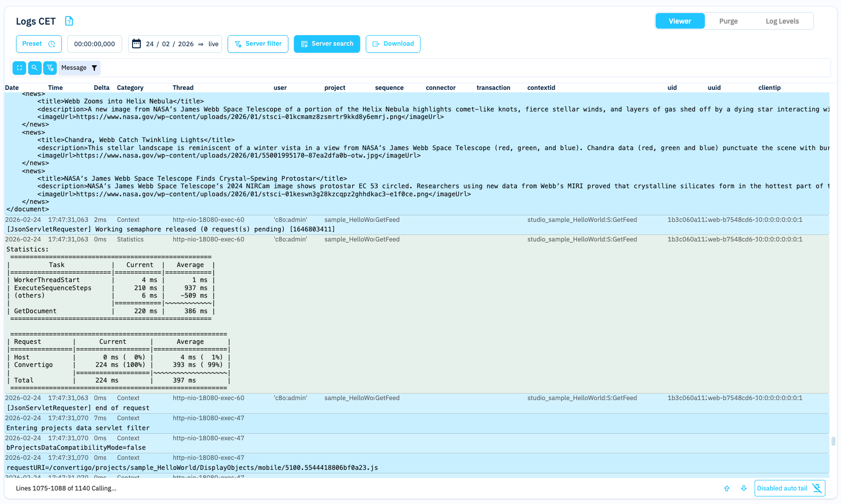The image size is (841, 504).
Task: Click the vertical scrollbar thumb
Action: (x=833, y=441)
